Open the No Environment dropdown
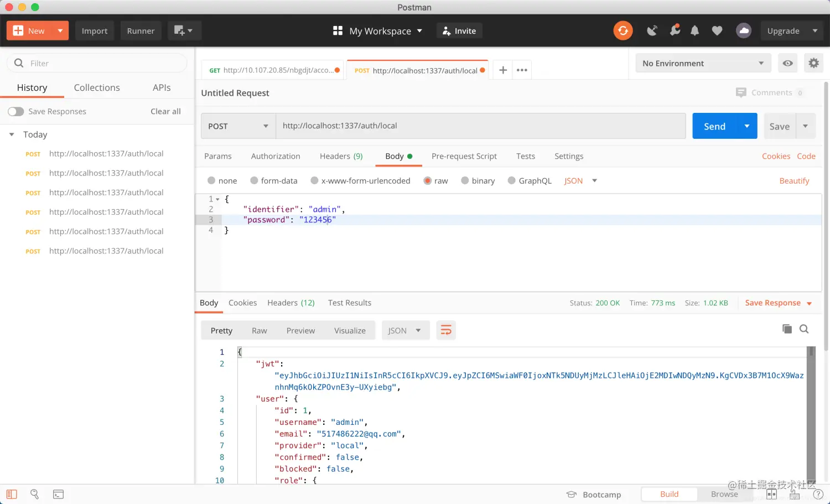830x504 pixels. tap(703, 63)
